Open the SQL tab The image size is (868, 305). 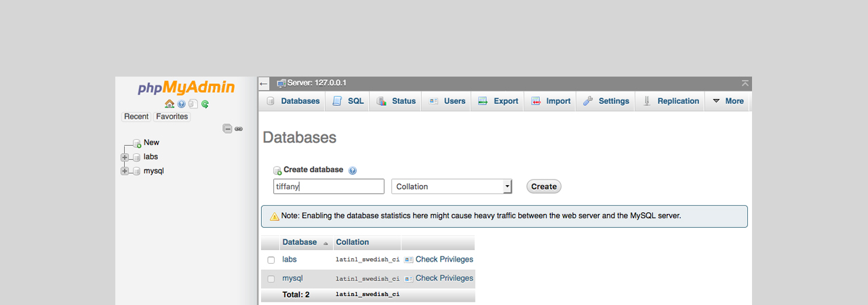[347, 101]
